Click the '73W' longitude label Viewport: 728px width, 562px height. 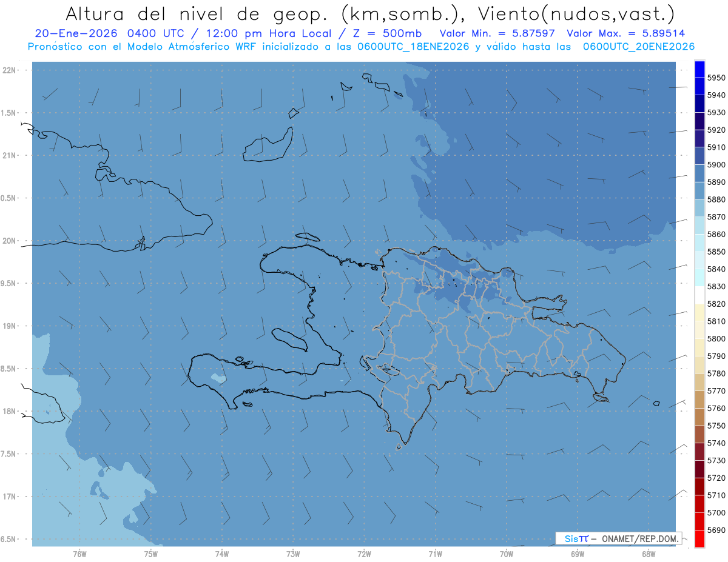click(x=293, y=554)
